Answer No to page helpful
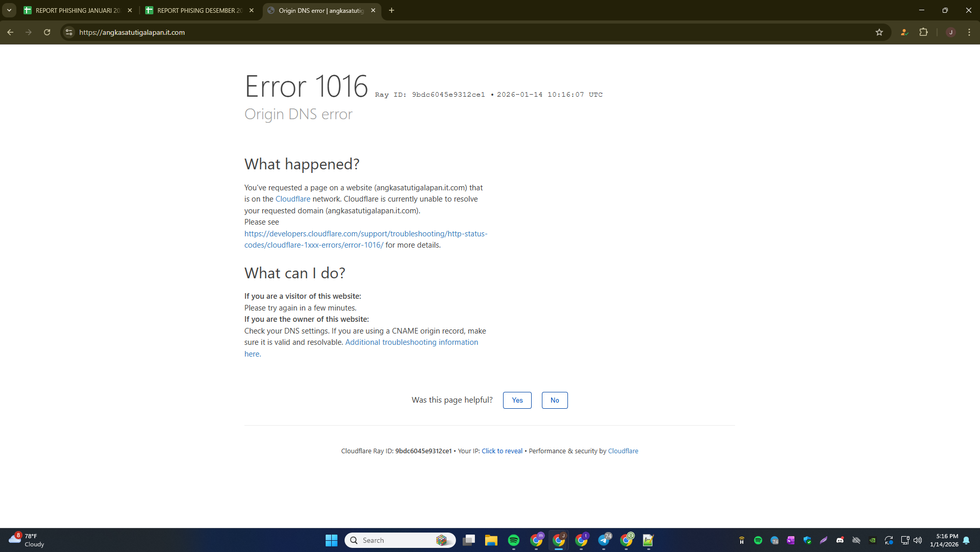This screenshot has height=552, width=980. click(555, 400)
